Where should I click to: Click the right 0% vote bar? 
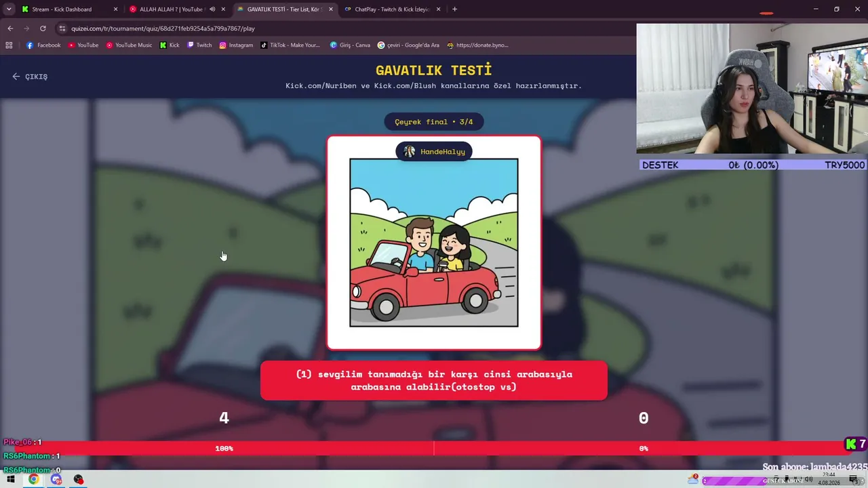pyautogui.click(x=644, y=448)
